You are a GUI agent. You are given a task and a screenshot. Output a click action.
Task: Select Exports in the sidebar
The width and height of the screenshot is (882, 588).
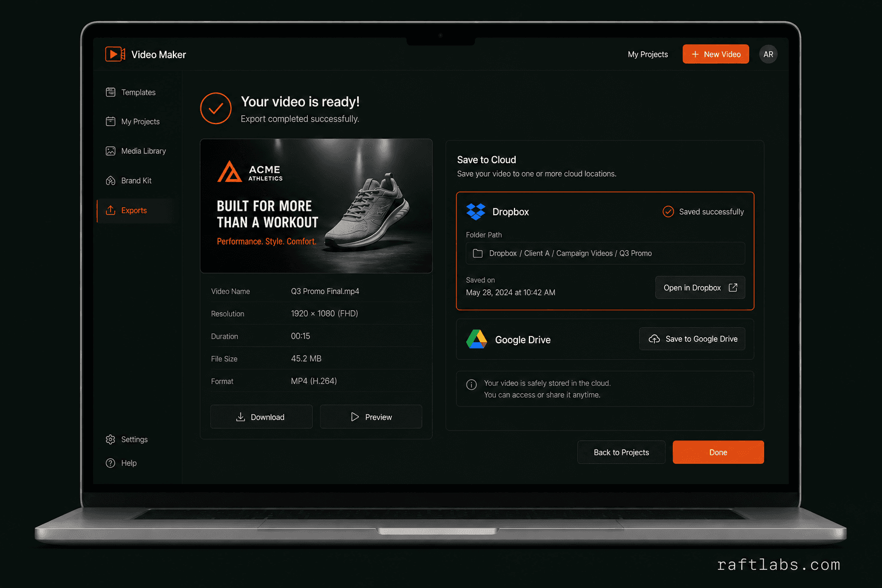135,210
